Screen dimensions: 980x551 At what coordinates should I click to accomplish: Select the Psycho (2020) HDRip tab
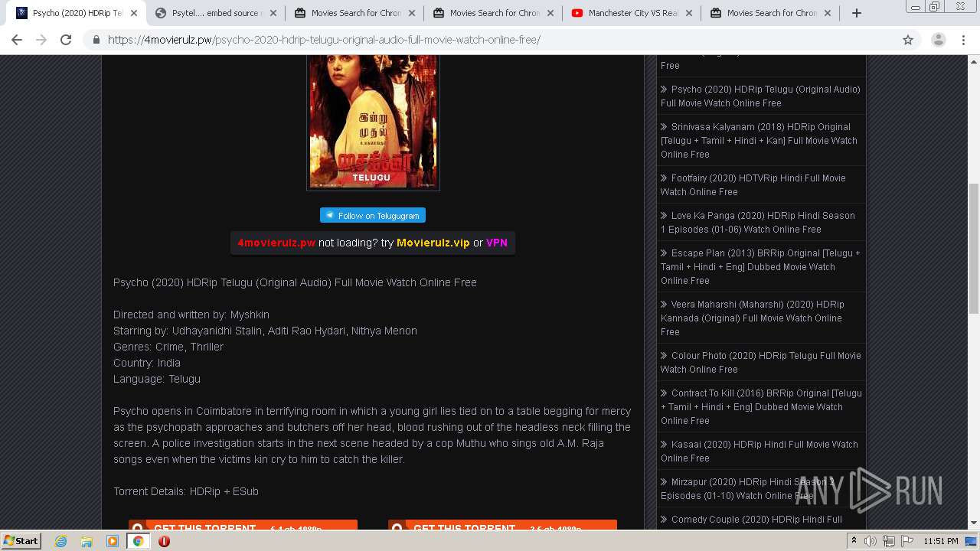click(x=77, y=13)
